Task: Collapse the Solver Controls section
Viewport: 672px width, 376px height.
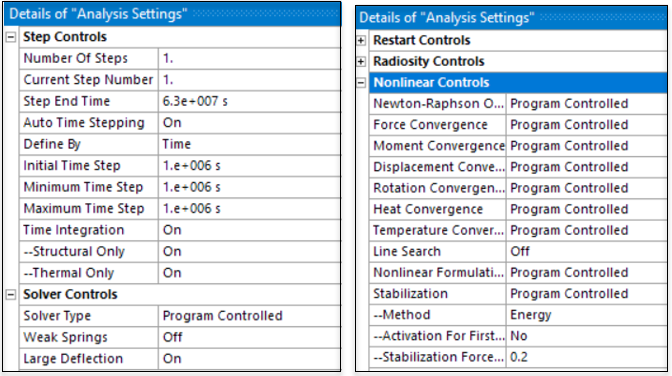Action: pyautogui.click(x=11, y=295)
